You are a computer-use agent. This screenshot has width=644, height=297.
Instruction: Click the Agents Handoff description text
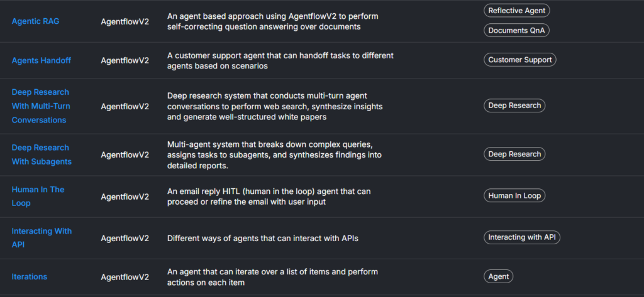[280, 60]
